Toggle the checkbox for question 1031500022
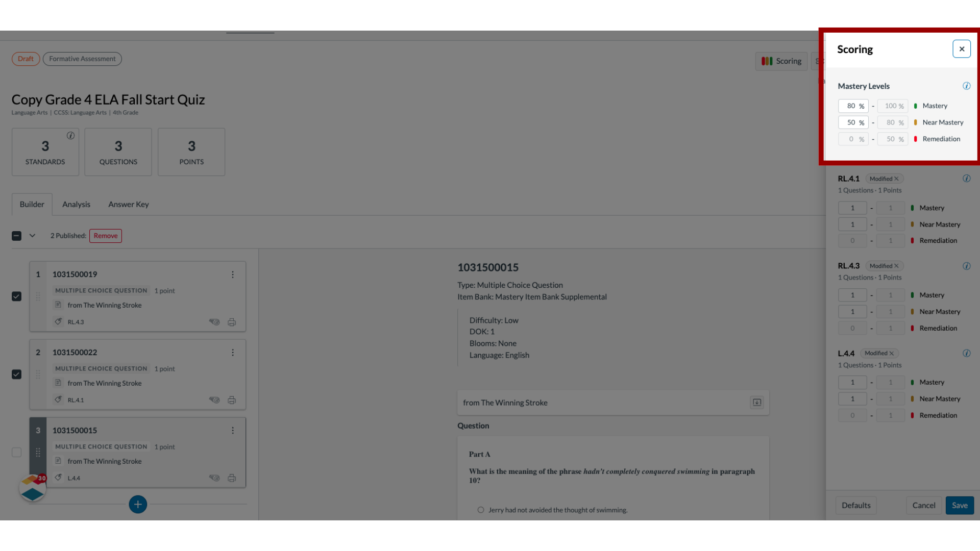This screenshot has height=551, width=980. [17, 374]
